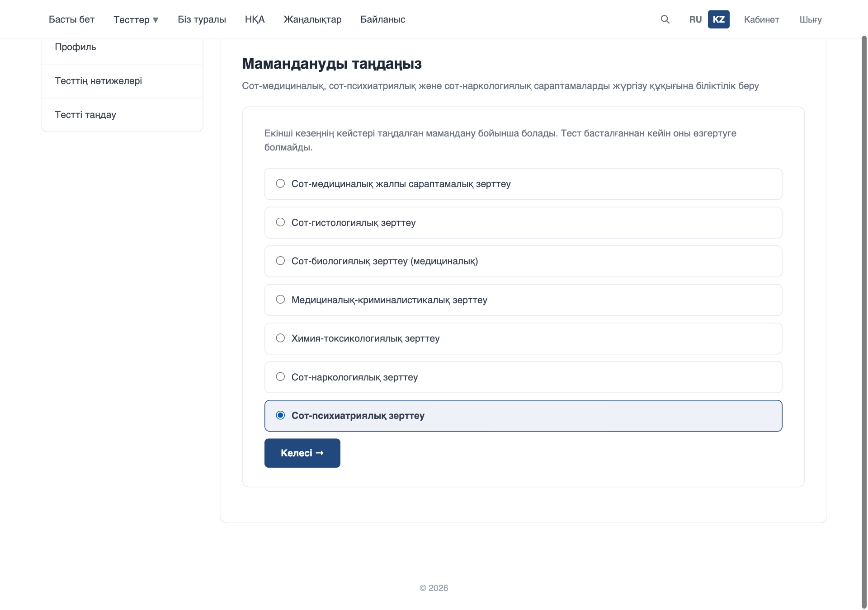This screenshot has width=868, height=610.
Task: Open Тесттің нәтижелері sidebar item
Action: coord(122,81)
